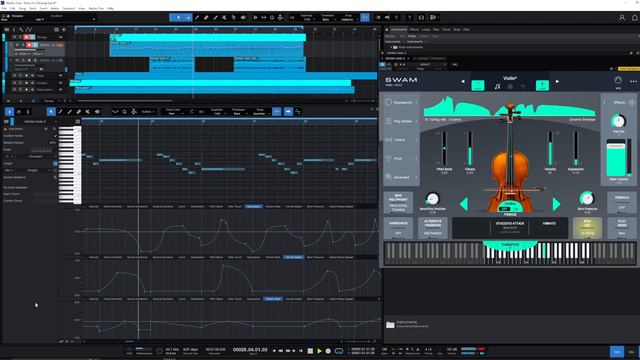Expand the Play Modes section in SWAM

coord(402,121)
